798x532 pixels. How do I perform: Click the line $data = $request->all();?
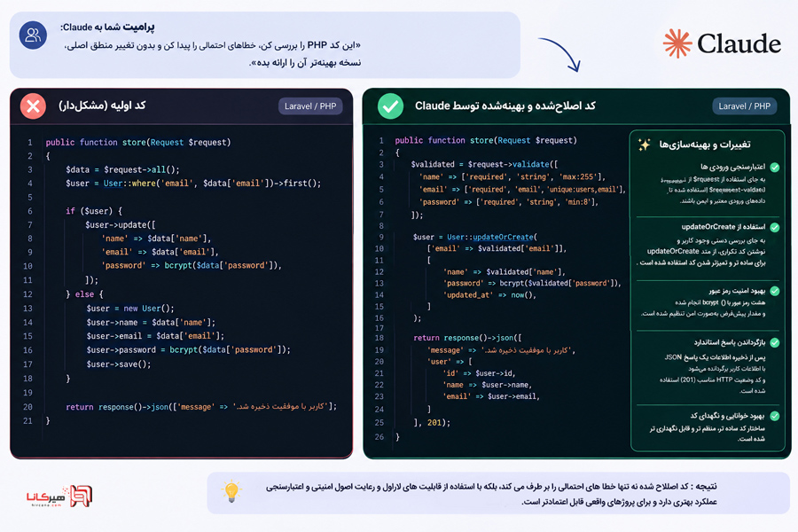(x=122, y=169)
